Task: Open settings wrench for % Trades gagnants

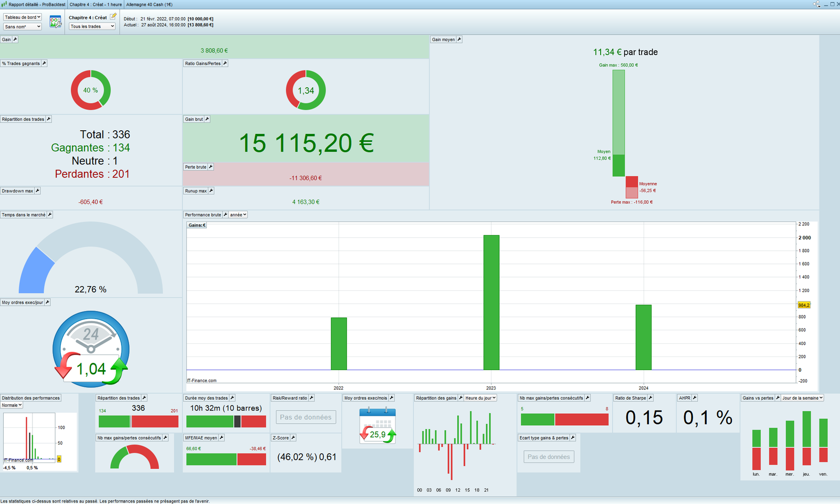Action: (44, 63)
